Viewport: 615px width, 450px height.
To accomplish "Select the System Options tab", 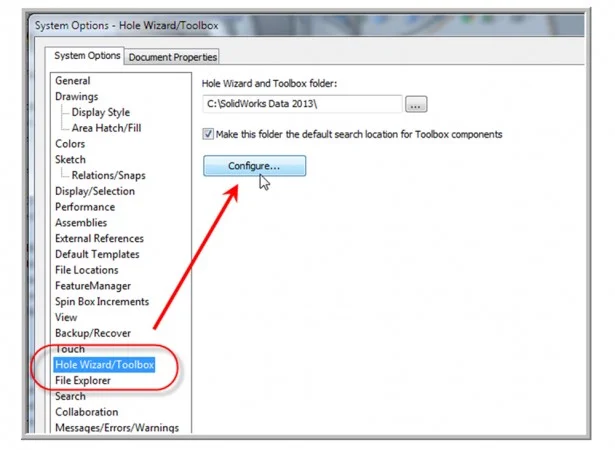I will 88,56.
